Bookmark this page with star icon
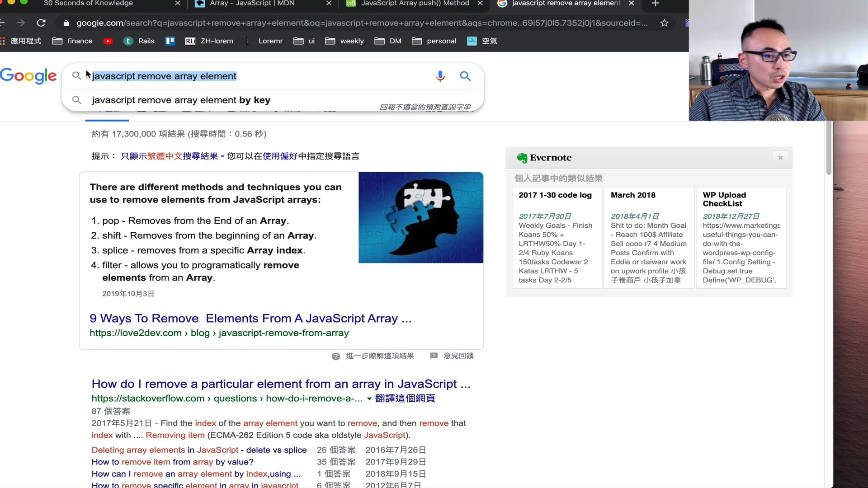868x488 pixels. click(x=664, y=23)
